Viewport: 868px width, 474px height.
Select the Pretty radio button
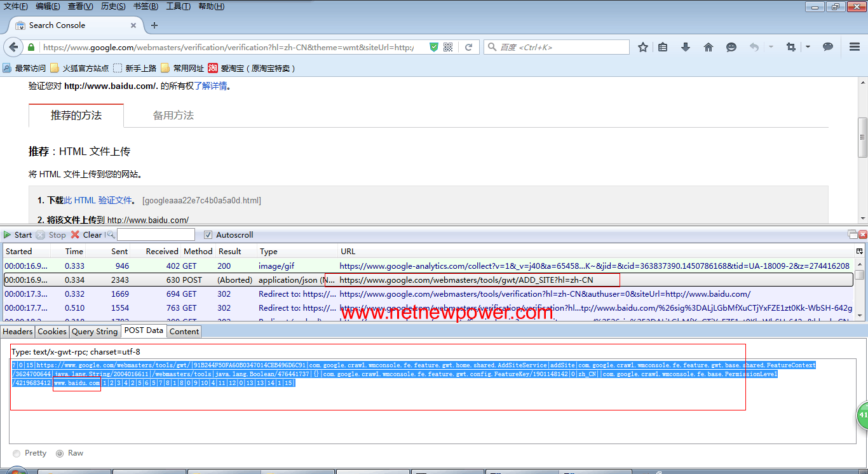pos(17,453)
